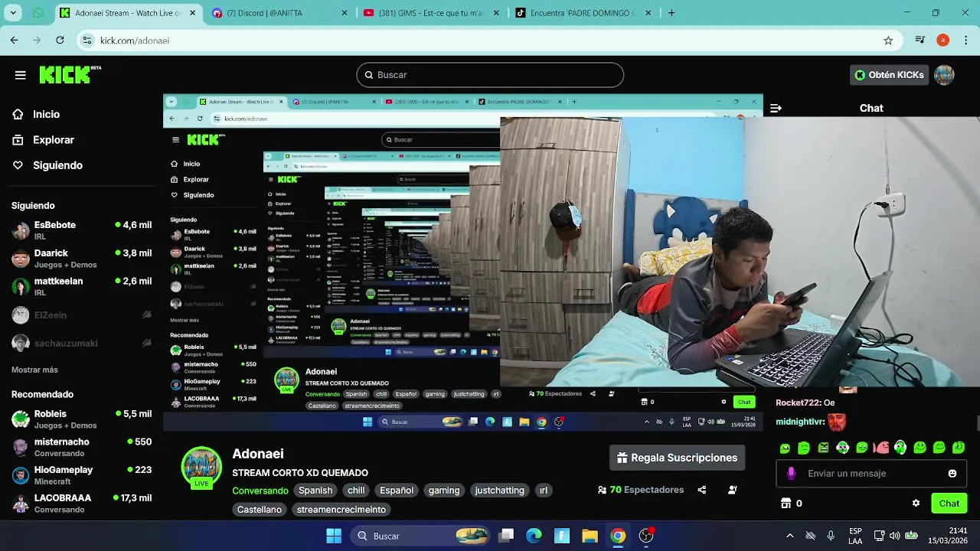Screen dimensions: 980x551
Task: Open recommended channel misternacho
Action: tap(81, 447)
